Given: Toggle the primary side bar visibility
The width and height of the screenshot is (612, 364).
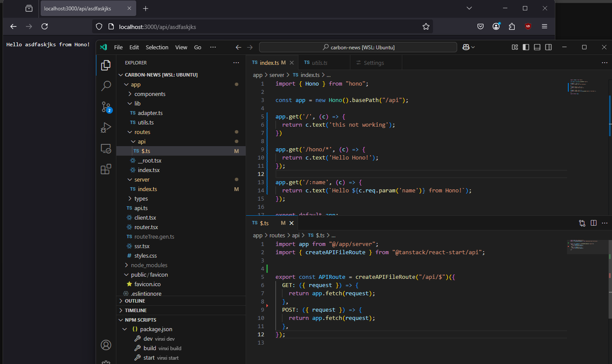Looking at the screenshot, I should pos(526,47).
